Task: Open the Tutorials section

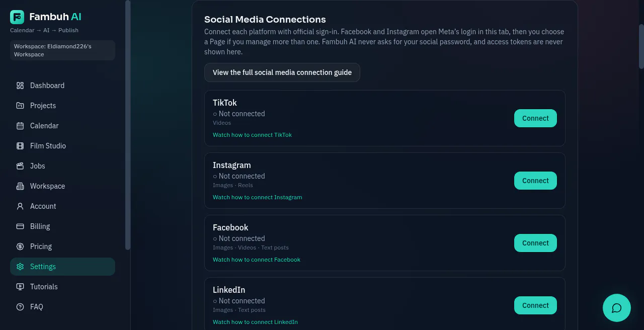Action: coord(62,287)
